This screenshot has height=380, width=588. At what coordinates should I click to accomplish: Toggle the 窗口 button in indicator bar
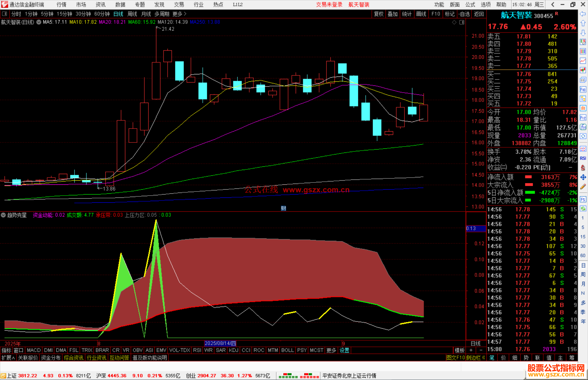(19, 350)
